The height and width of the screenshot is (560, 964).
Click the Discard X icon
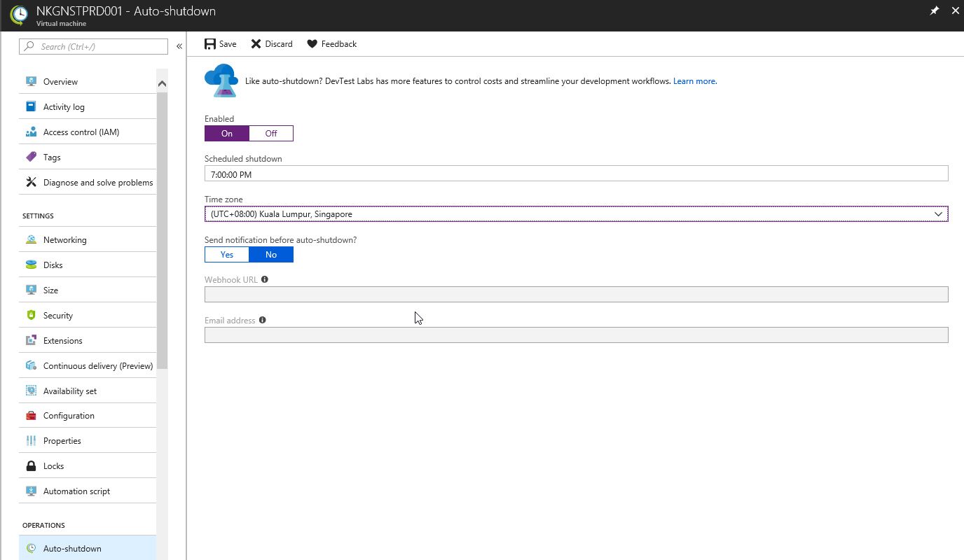256,44
